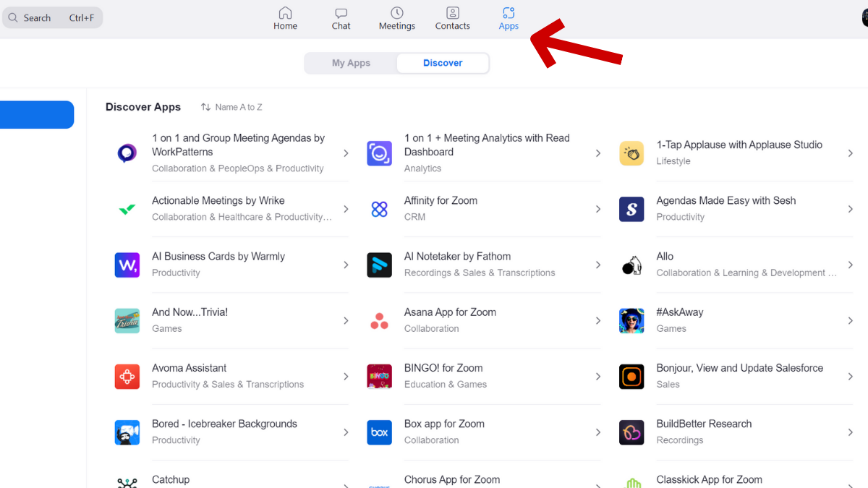Click the Bonjour Salesforce app icon
The image size is (868, 488).
coord(631,377)
